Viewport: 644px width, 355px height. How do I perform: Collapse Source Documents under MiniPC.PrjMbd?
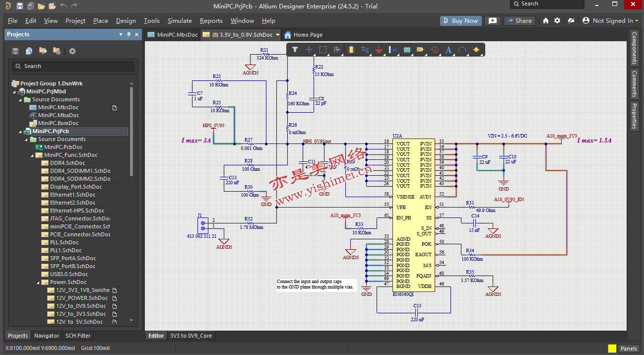tap(20, 99)
